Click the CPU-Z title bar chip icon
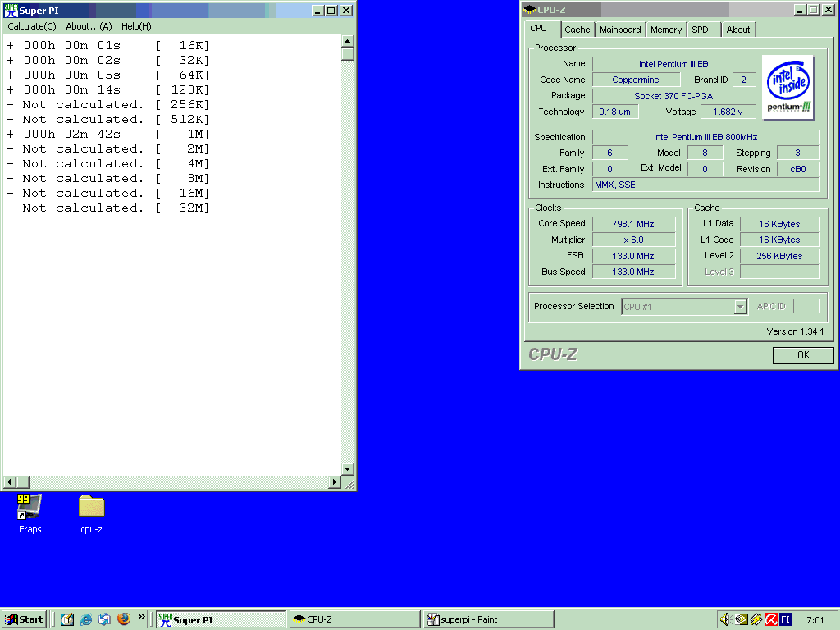This screenshot has height=630, width=840. click(x=530, y=10)
